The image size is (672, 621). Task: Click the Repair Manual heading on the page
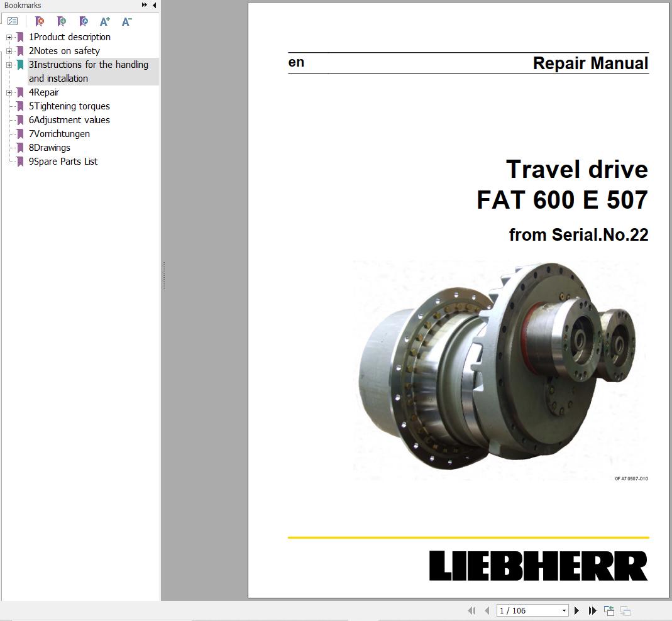590,63
